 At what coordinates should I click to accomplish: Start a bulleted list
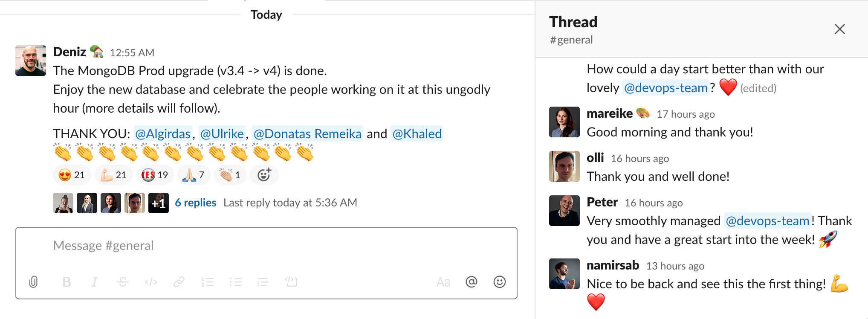pyautogui.click(x=235, y=282)
